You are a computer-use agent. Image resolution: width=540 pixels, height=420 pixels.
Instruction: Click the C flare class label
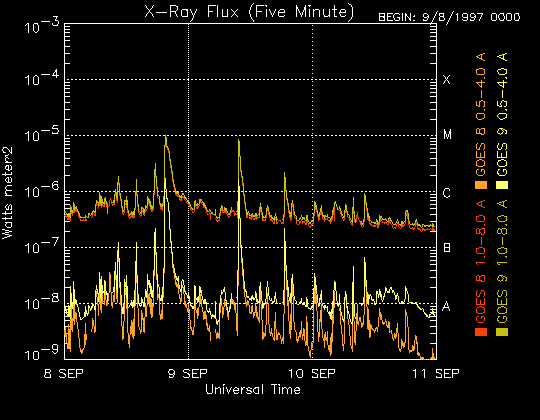(446, 193)
